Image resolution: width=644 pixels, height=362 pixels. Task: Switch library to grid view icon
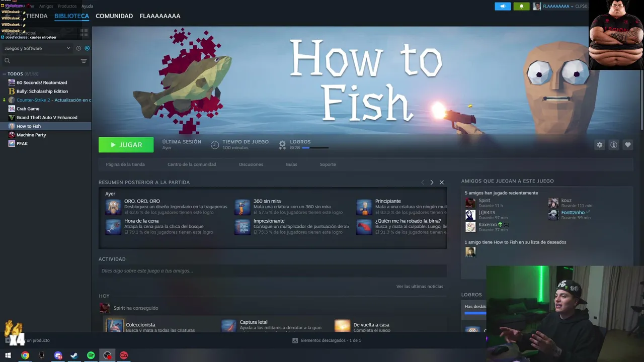tap(84, 32)
